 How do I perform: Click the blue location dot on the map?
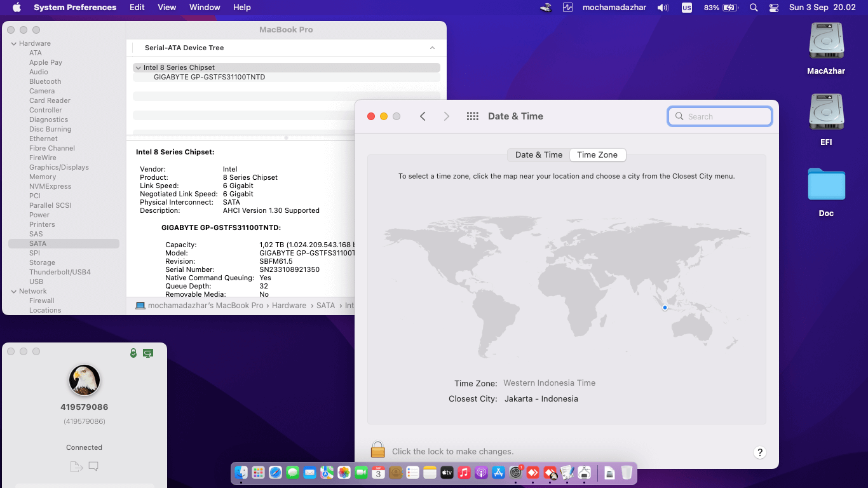665,308
